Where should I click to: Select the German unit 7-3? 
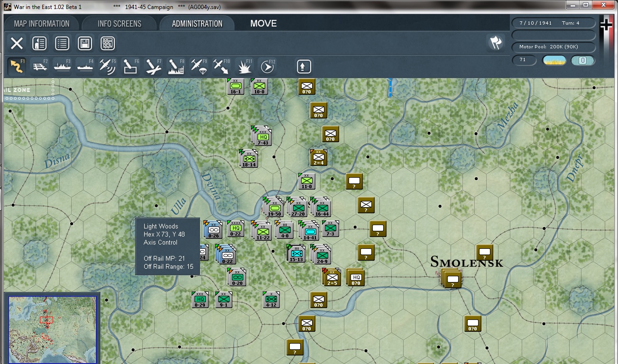(330, 228)
